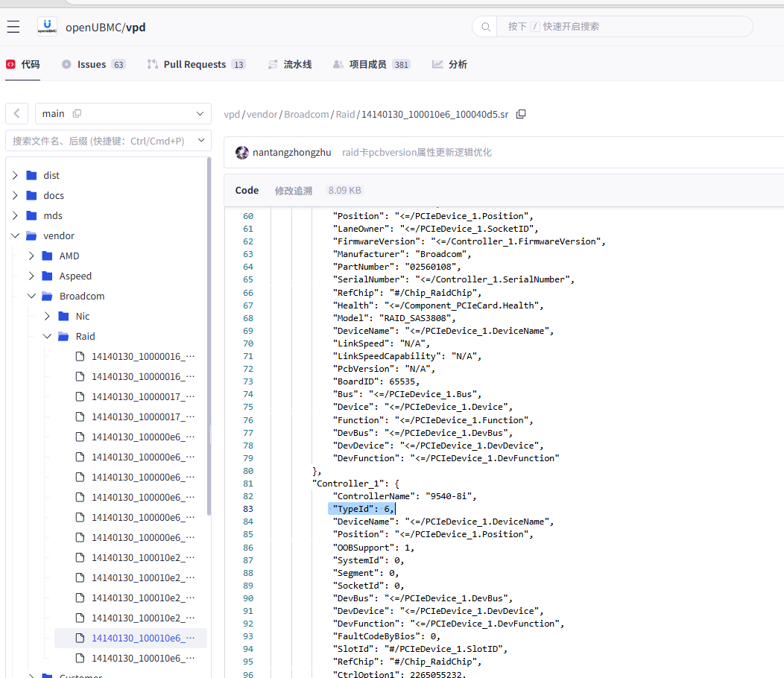784x678 pixels.
Task: Open the Pull Requests tab
Action: (196, 65)
